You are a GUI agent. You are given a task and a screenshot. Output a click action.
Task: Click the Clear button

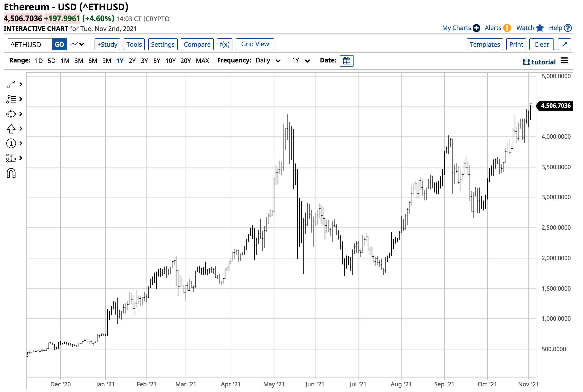pos(542,44)
